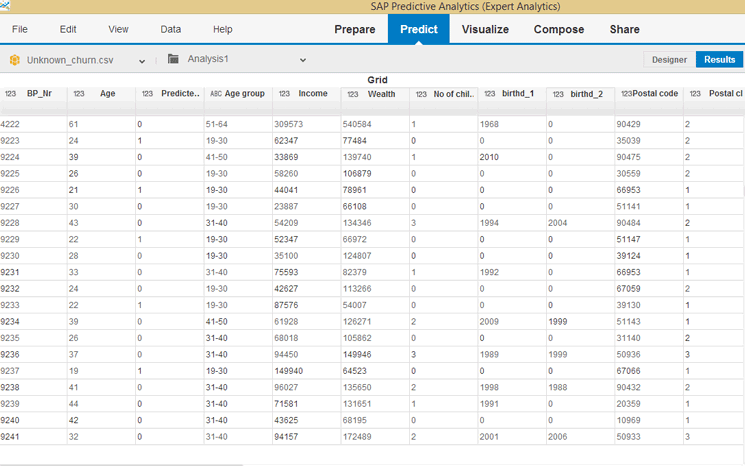Click Wealth value 172489
The width and height of the screenshot is (745, 466).
(x=357, y=437)
